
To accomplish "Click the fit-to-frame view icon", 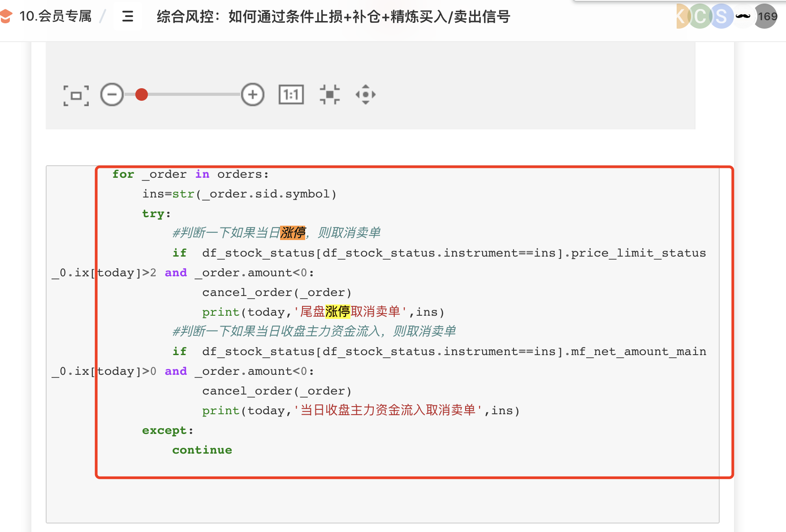I will 76,95.
